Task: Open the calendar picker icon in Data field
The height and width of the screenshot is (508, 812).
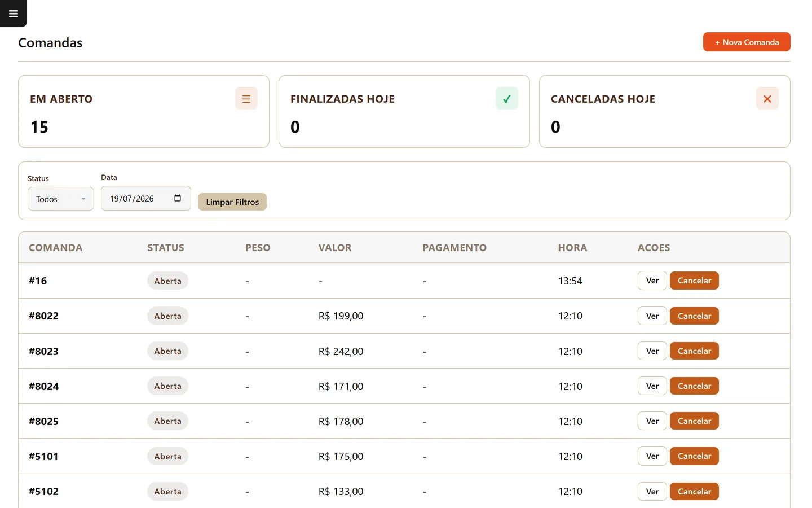Action: [178, 198]
